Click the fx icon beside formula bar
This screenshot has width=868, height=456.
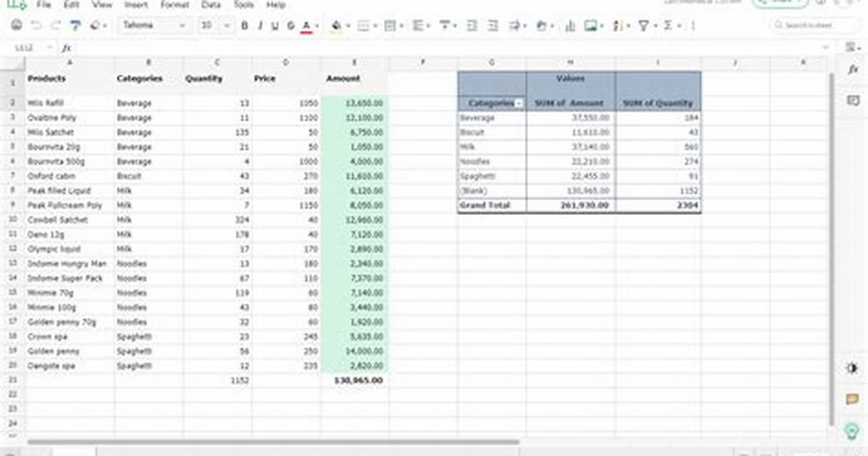(67, 48)
